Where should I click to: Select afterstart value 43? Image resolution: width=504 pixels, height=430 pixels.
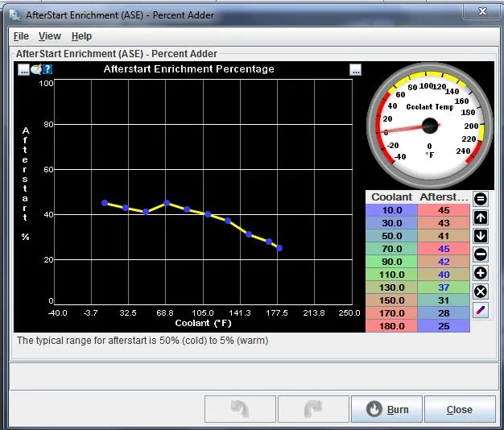point(444,223)
